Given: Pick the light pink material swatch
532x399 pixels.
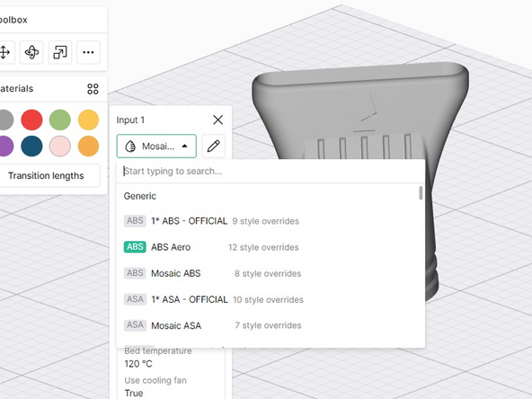Looking at the screenshot, I should pyautogui.click(x=60, y=146).
